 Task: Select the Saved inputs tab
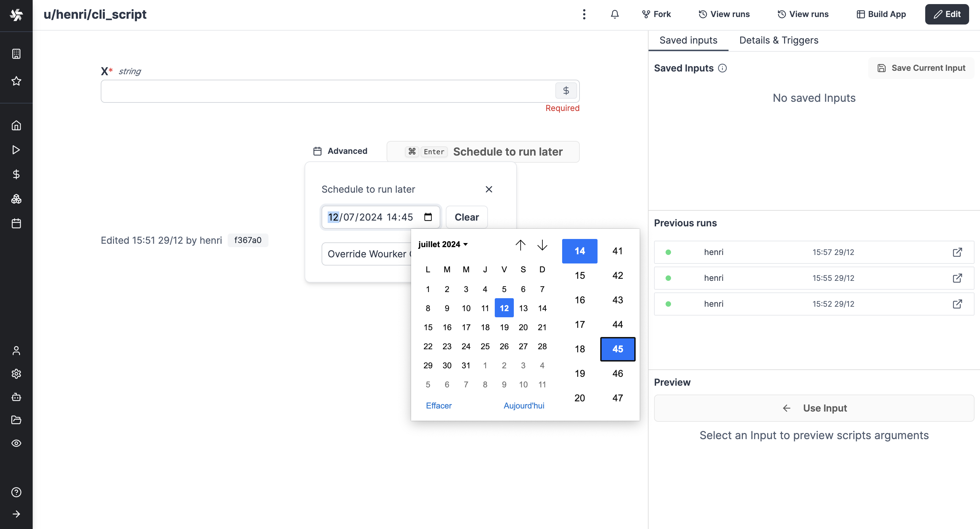(x=688, y=41)
